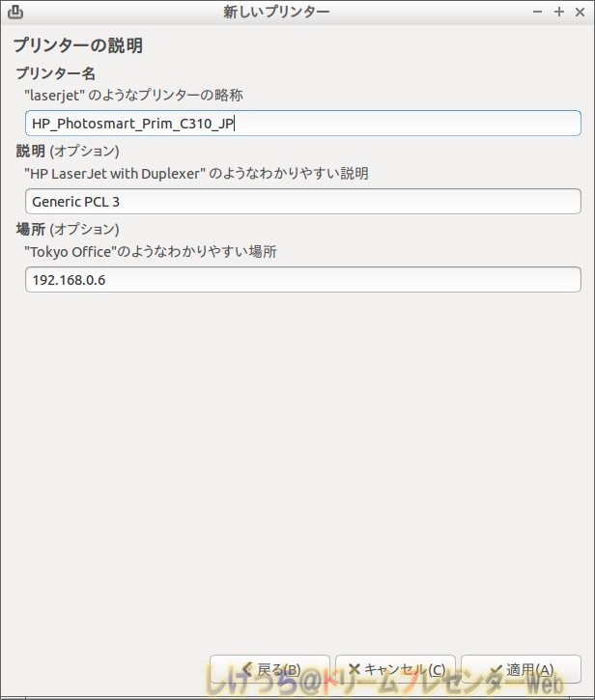The image size is (595, 700).
Task: Click the 説明 (オプション) label
Action: 68,151
